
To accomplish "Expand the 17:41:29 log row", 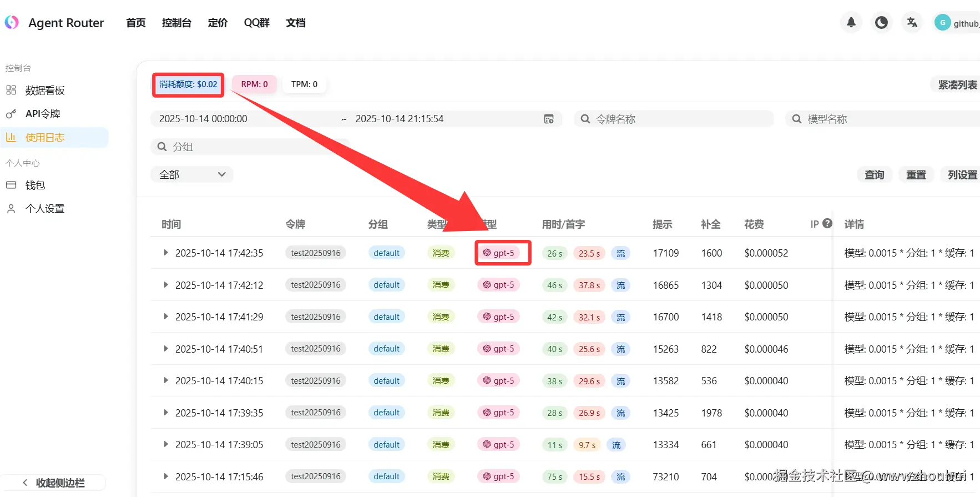I will pos(165,317).
